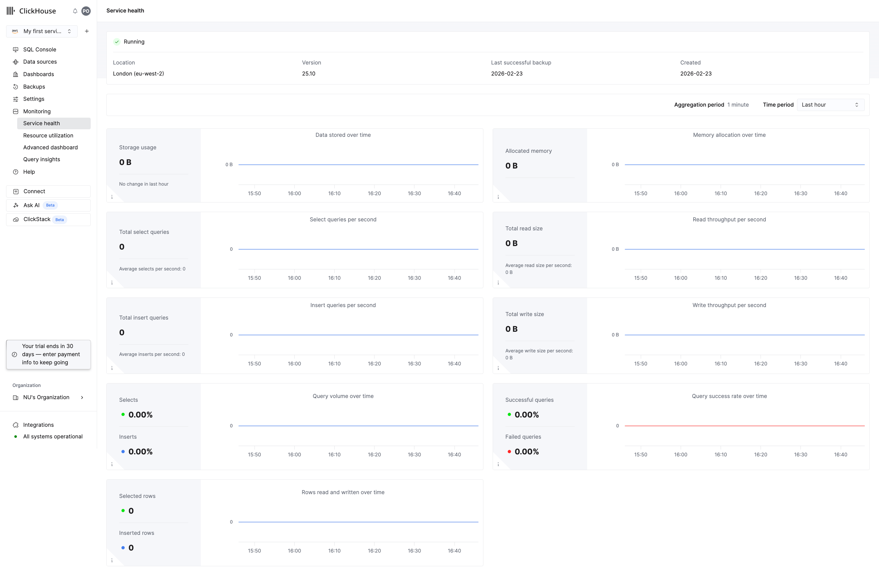879x588 pixels.
Task: Show info for Storage usage card
Action: click(x=112, y=197)
